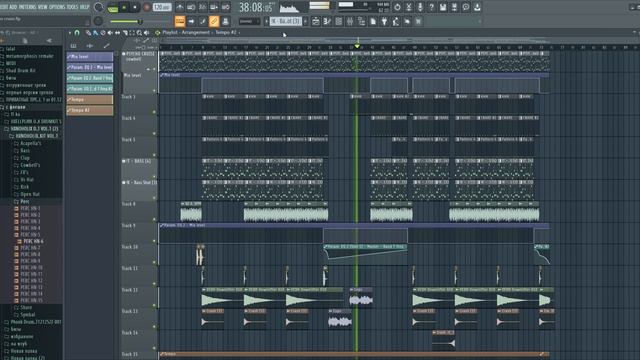Screen dimensions: 640x360
Task: Toggle the orange typing-keyboard-to-piano button
Action: point(180,21)
